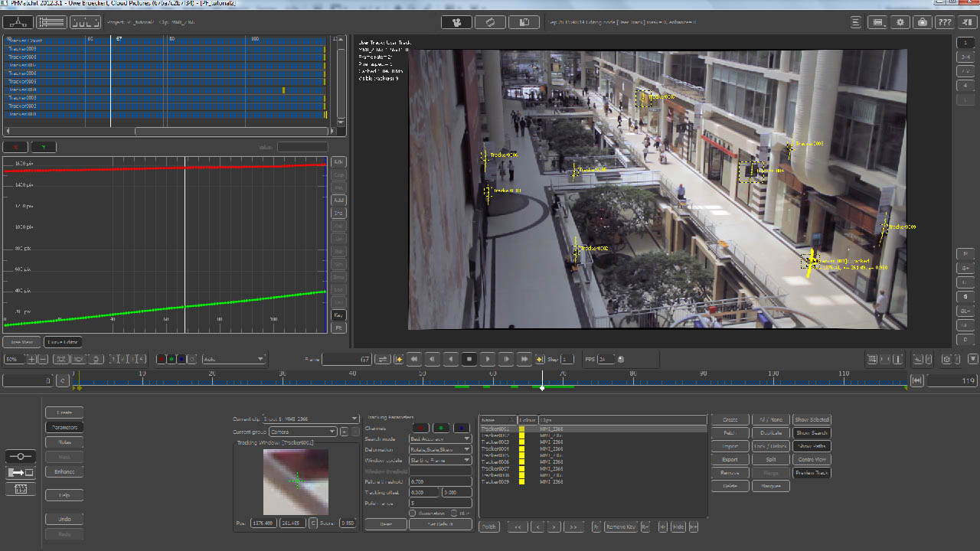The height and width of the screenshot is (551, 980).
Task: Enable the Illumination checkbox
Action: pyautogui.click(x=413, y=513)
